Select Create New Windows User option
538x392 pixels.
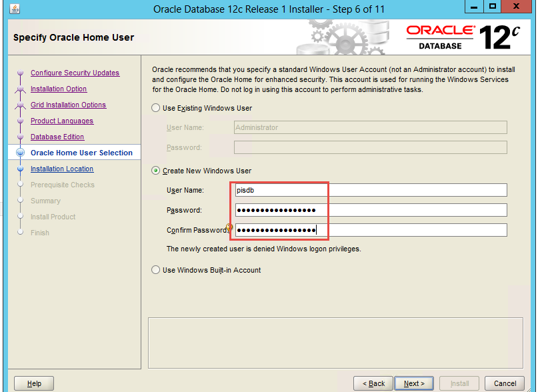click(156, 171)
